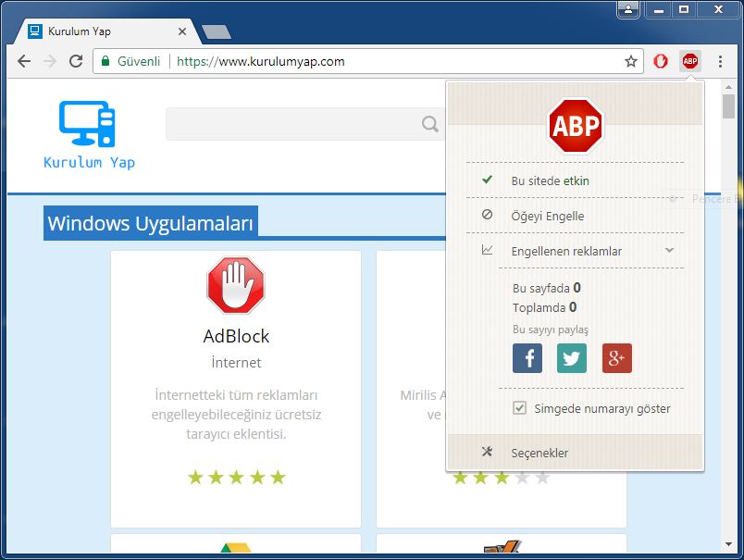The image size is (744, 560).
Task: Click the browser forward arrow
Action: pos(50,61)
